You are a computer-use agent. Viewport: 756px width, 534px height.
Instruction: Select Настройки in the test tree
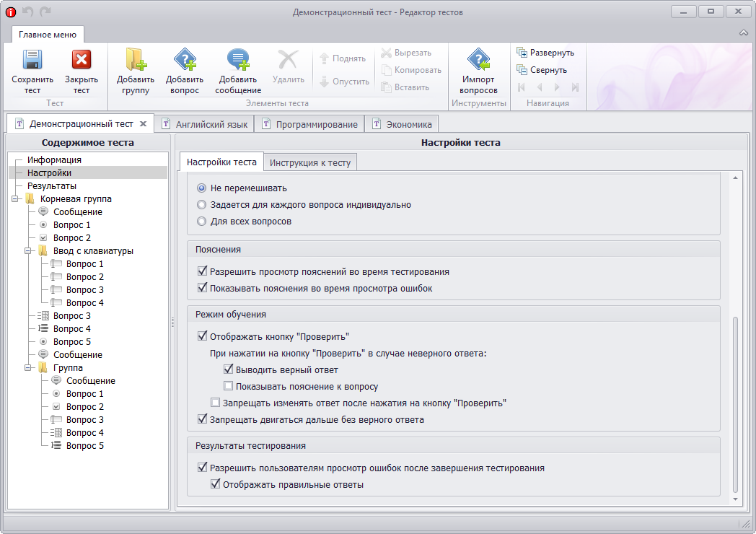49,172
